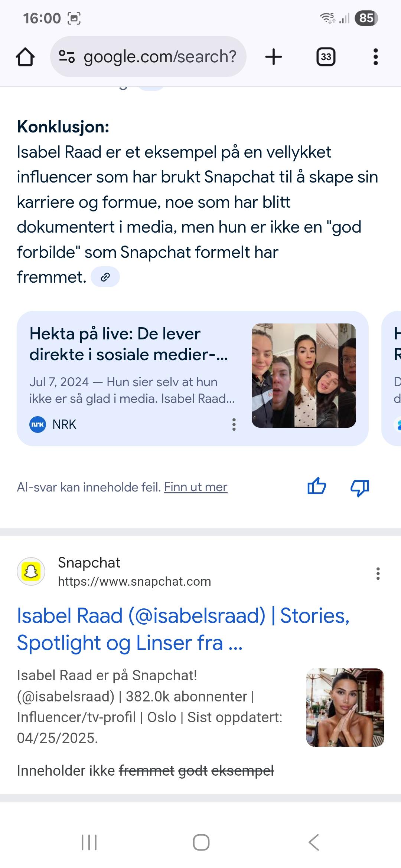Open the tab switcher showing 33 tabs
The image size is (401, 868).
[326, 57]
